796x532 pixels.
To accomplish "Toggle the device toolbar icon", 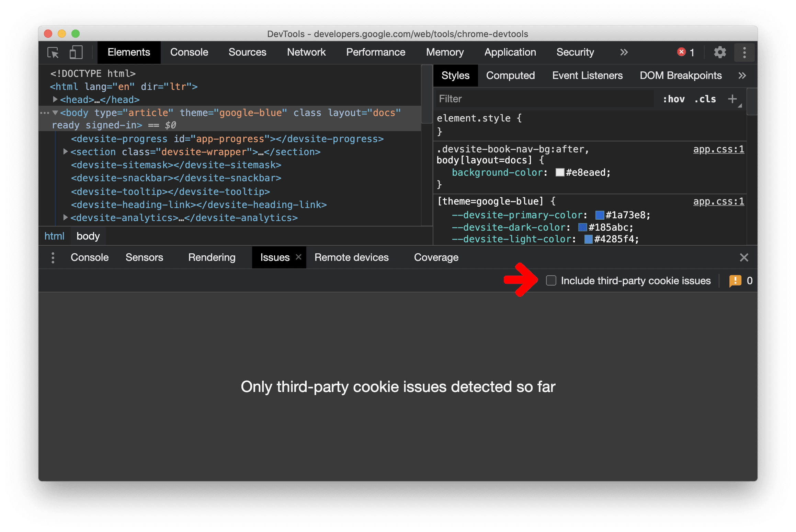I will pyautogui.click(x=77, y=53).
